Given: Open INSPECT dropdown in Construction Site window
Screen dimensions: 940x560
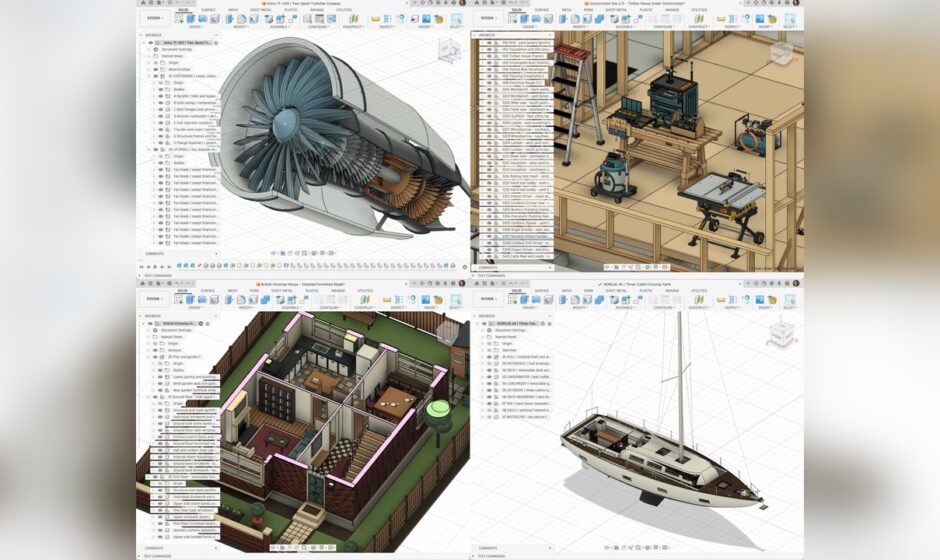Looking at the screenshot, I should point(733,27).
